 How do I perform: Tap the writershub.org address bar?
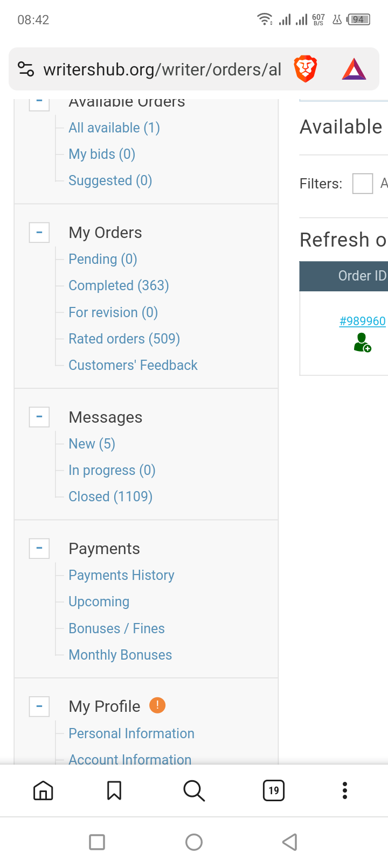162,69
